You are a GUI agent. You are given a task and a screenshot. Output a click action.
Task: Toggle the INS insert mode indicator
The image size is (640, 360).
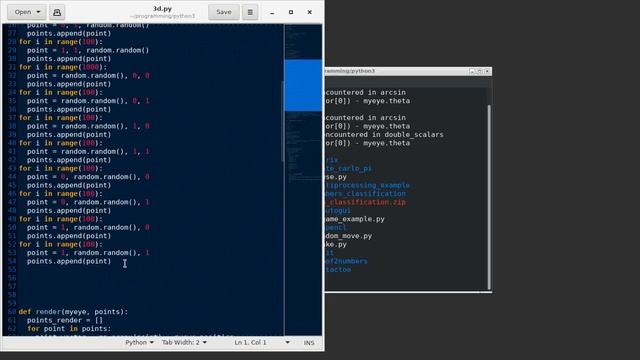pos(309,343)
